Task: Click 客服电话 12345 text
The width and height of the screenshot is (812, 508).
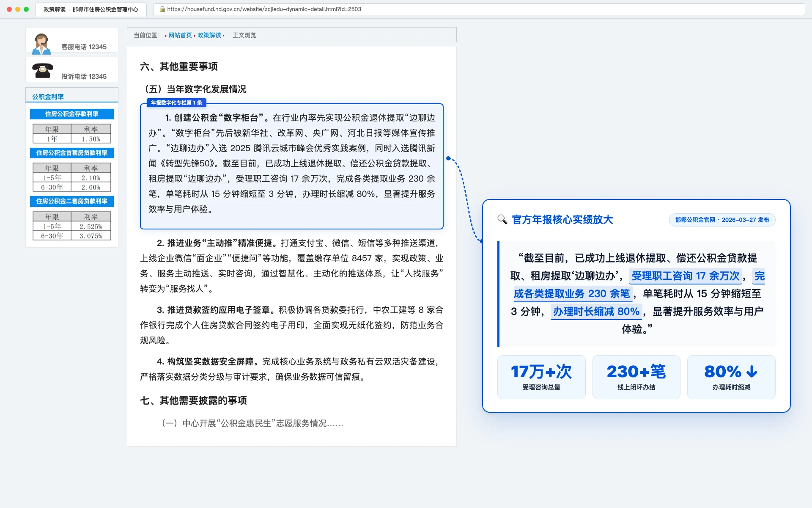Action: 84,47
